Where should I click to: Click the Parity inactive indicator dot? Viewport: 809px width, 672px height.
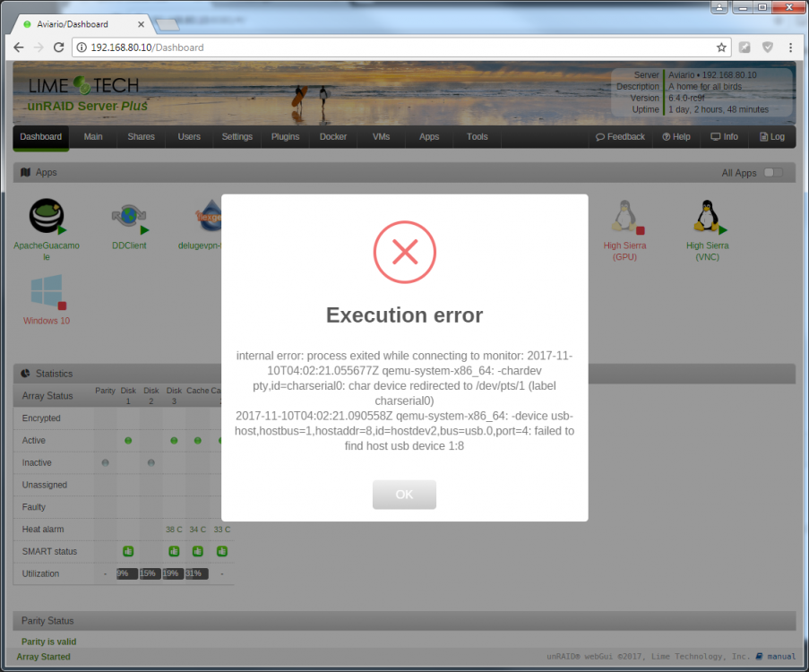click(x=105, y=463)
